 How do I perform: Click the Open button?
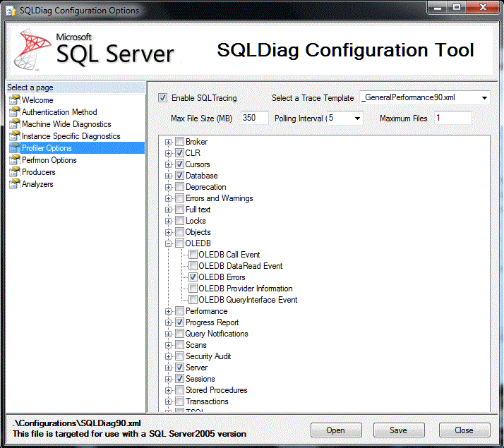[336, 430]
